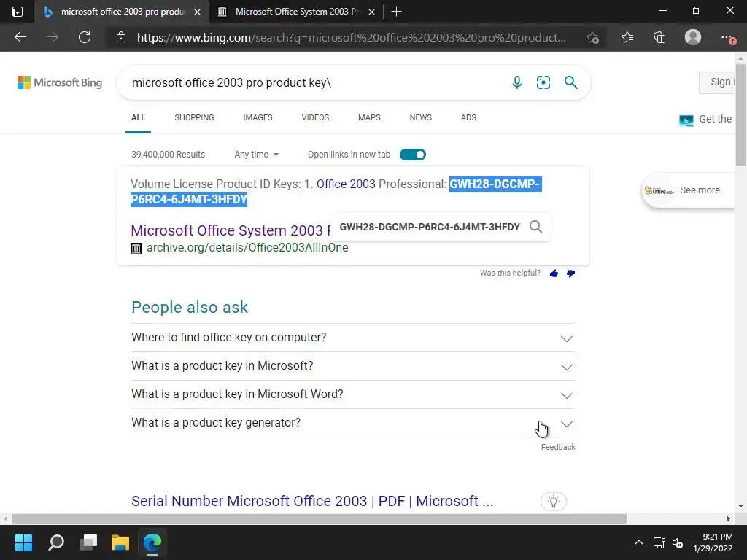Click the Microsoft Bing logo
The image size is (747, 560).
[60, 82]
